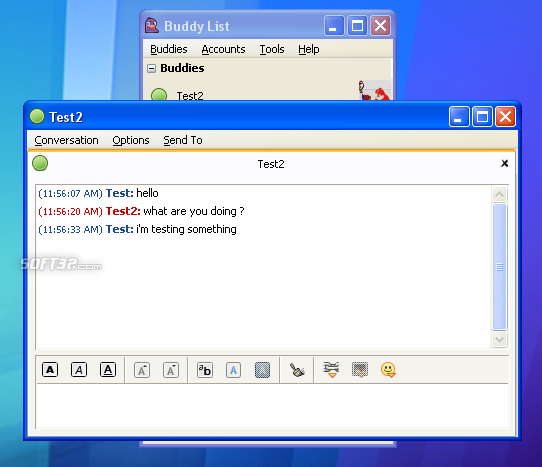This screenshot has height=467, width=542.
Task: Maximize the Buddy List window
Action: (x=357, y=26)
